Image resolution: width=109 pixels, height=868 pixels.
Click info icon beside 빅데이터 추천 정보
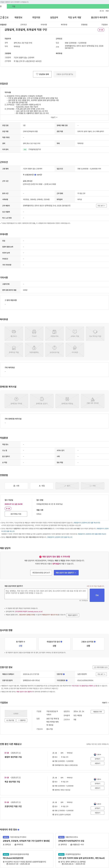pyautogui.click(x=18, y=830)
